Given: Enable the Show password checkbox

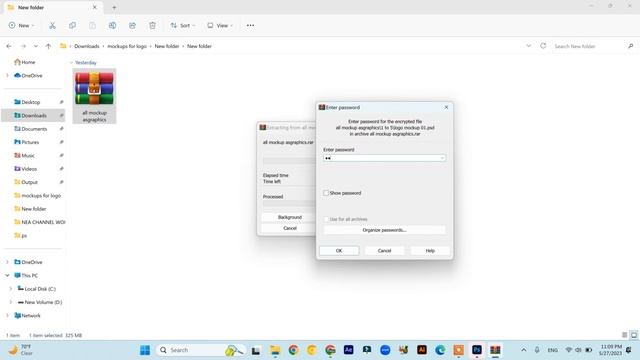Looking at the screenshot, I should point(326,193).
